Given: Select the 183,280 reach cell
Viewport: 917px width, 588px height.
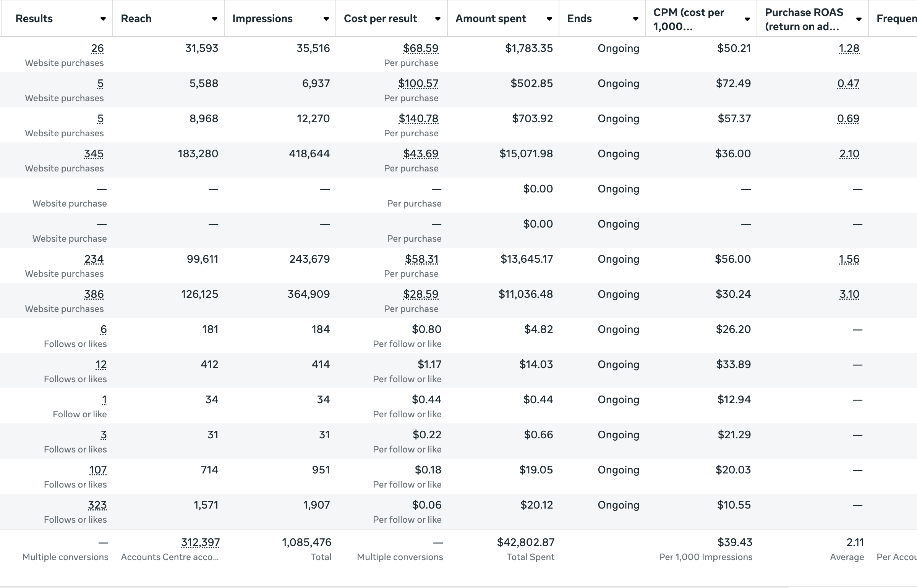Looking at the screenshot, I should 198,154.
